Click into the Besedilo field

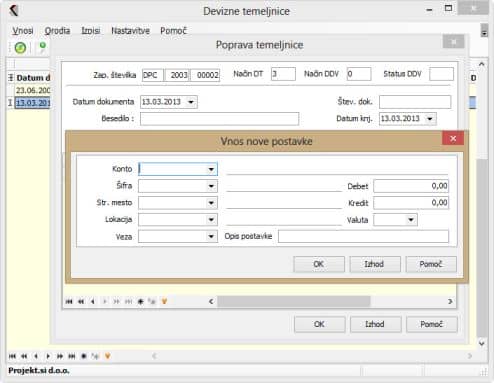pyautogui.click(x=219, y=119)
